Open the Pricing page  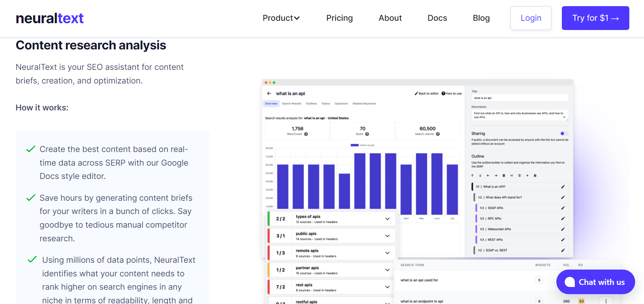[339, 18]
